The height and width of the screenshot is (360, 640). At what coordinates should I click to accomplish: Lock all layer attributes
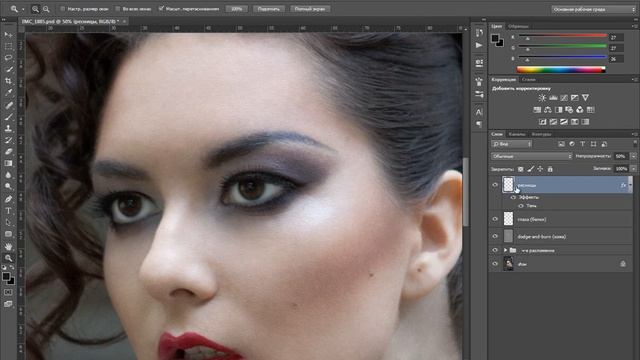[x=550, y=169]
